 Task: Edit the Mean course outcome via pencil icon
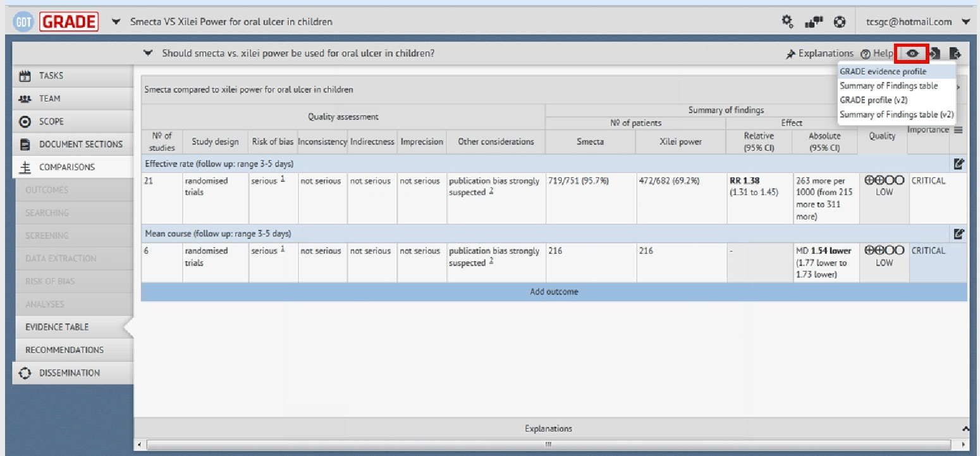(959, 234)
